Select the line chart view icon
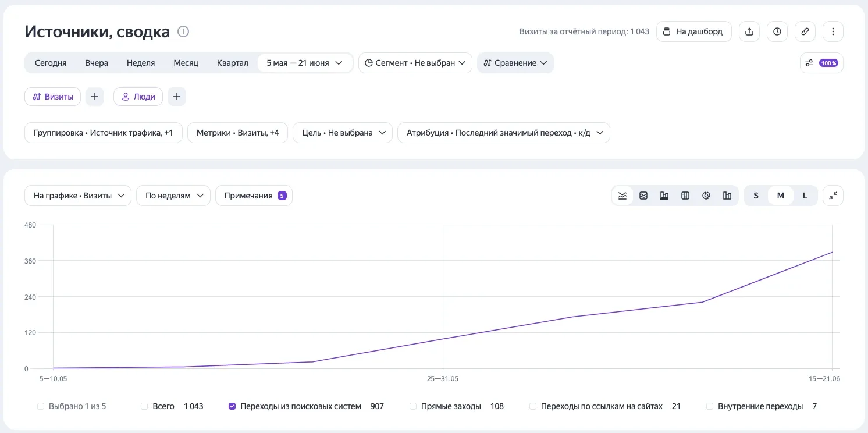 [622, 196]
